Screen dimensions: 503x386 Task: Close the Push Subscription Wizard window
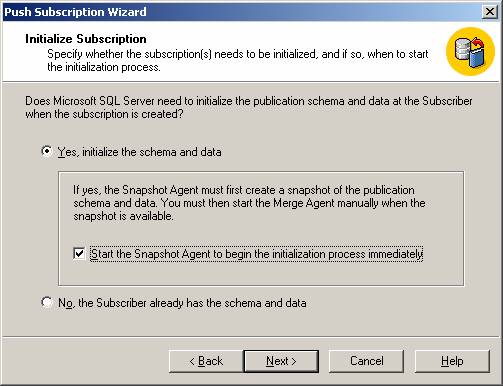click(x=490, y=12)
